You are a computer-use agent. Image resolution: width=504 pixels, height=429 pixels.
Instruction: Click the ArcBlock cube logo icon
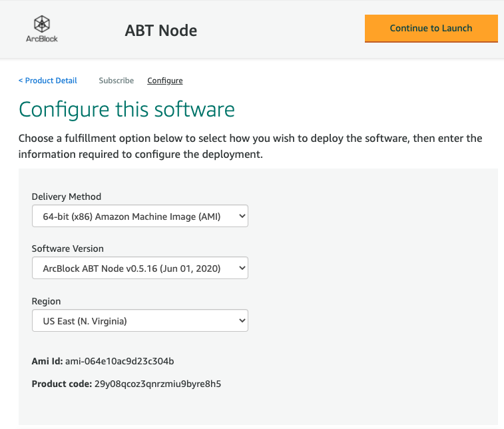42,24
